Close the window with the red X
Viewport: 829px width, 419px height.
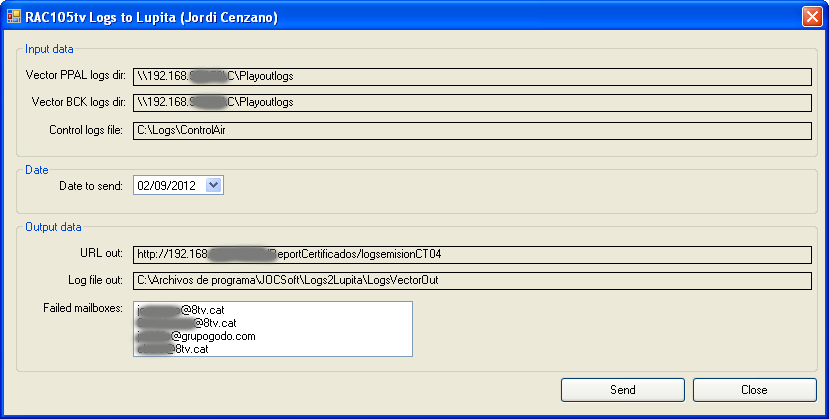(x=811, y=17)
